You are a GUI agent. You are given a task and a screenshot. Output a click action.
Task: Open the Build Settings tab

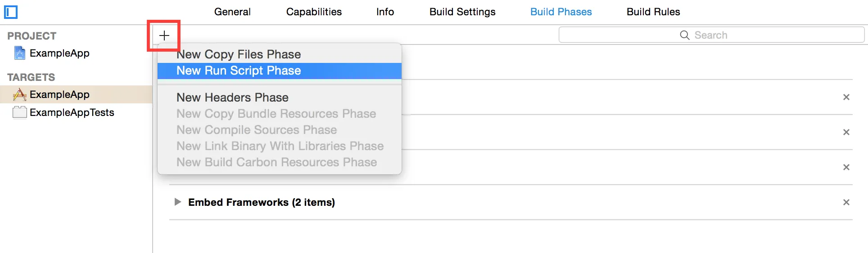click(462, 12)
